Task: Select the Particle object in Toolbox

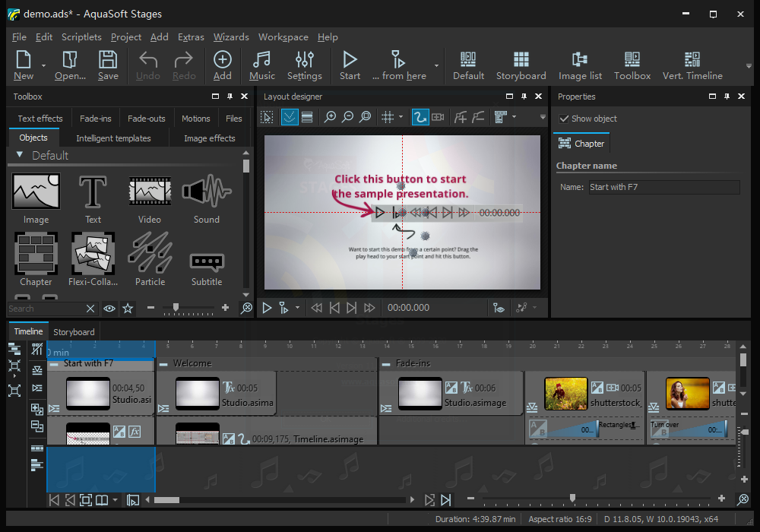Action: click(150, 260)
